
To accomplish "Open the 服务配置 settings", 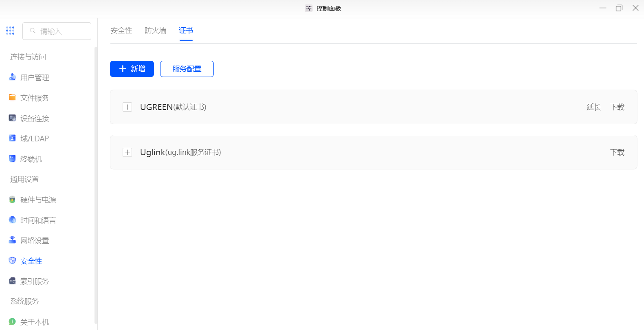I will [187, 69].
